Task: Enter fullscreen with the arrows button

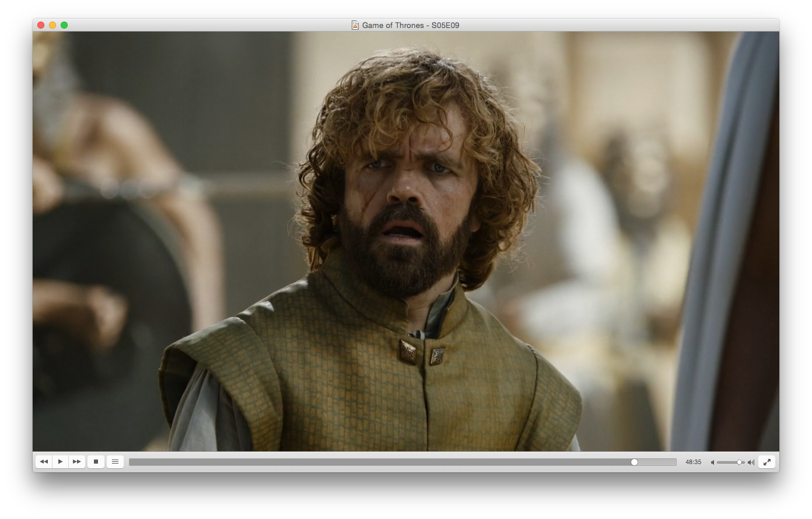Action: click(766, 462)
